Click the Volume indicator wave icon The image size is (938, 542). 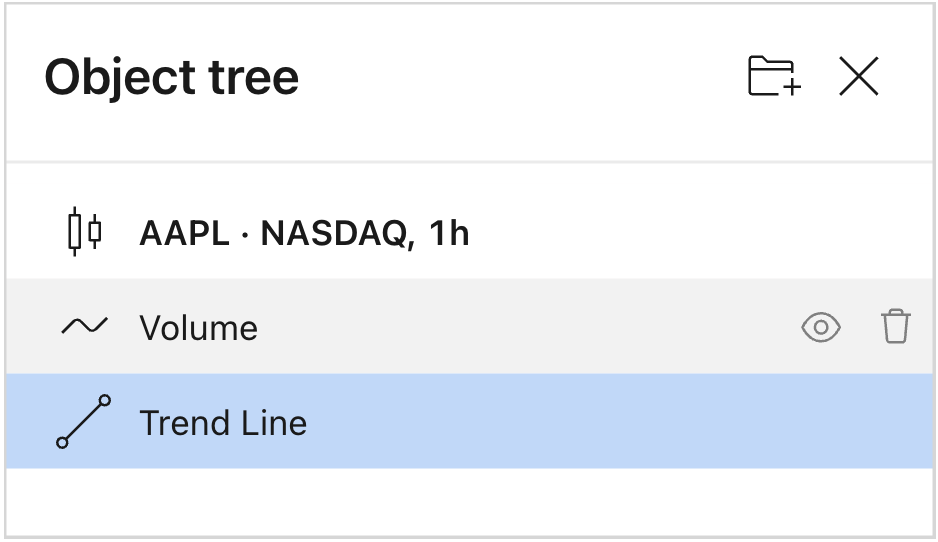84,327
